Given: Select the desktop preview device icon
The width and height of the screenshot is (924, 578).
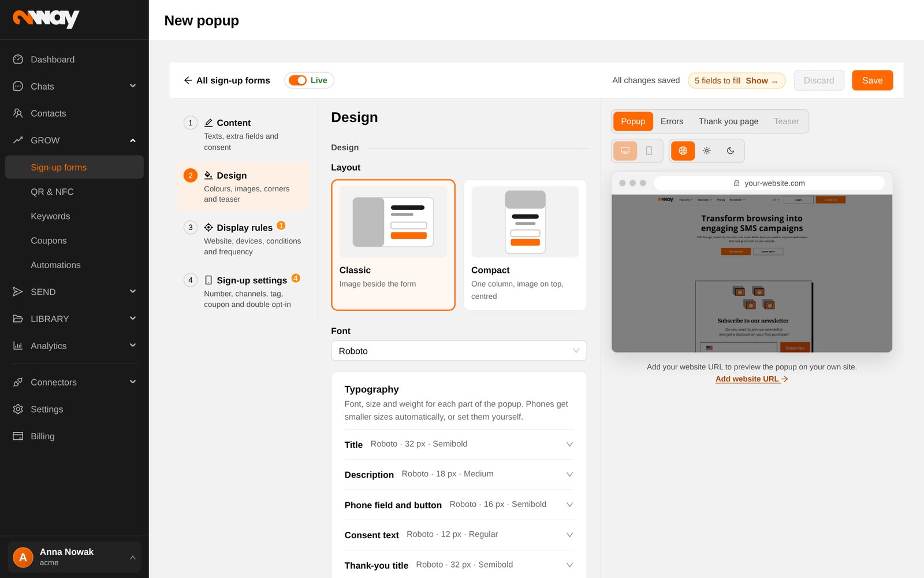Looking at the screenshot, I should (x=625, y=151).
